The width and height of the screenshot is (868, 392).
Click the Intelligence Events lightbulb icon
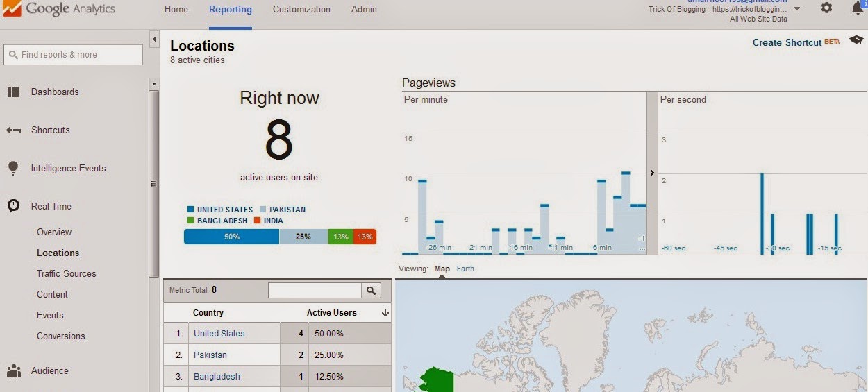coord(13,168)
